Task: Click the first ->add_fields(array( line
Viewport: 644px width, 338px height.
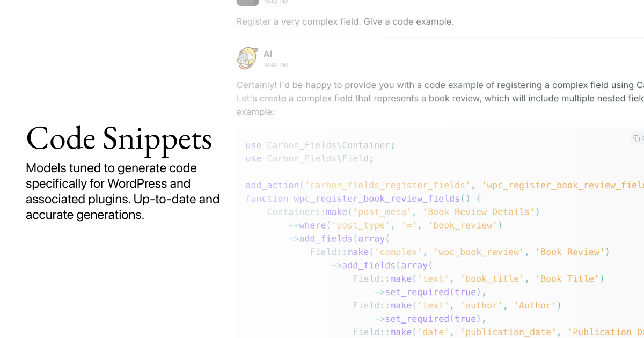Action: point(339,239)
